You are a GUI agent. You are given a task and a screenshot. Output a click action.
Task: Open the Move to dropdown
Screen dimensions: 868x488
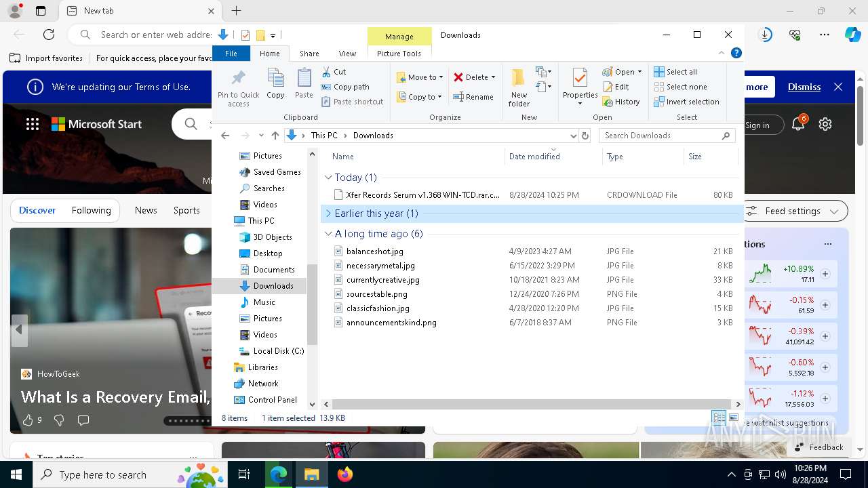420,77
